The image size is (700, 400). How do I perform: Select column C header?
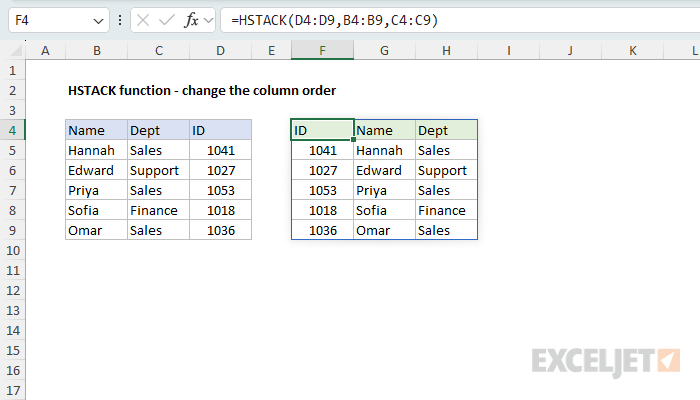tap(158, 51)
